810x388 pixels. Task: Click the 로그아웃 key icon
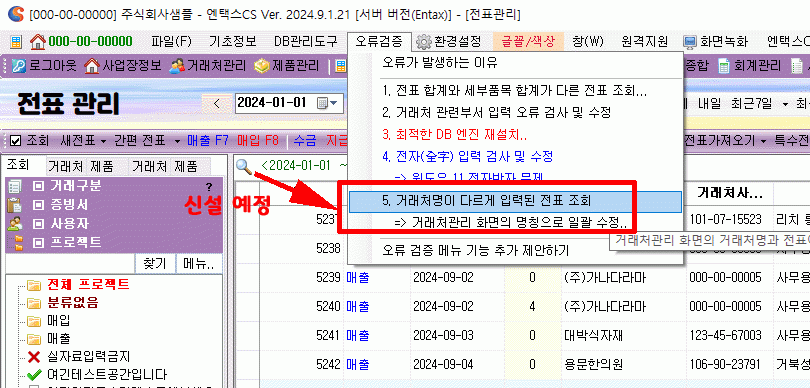[18, 66]
